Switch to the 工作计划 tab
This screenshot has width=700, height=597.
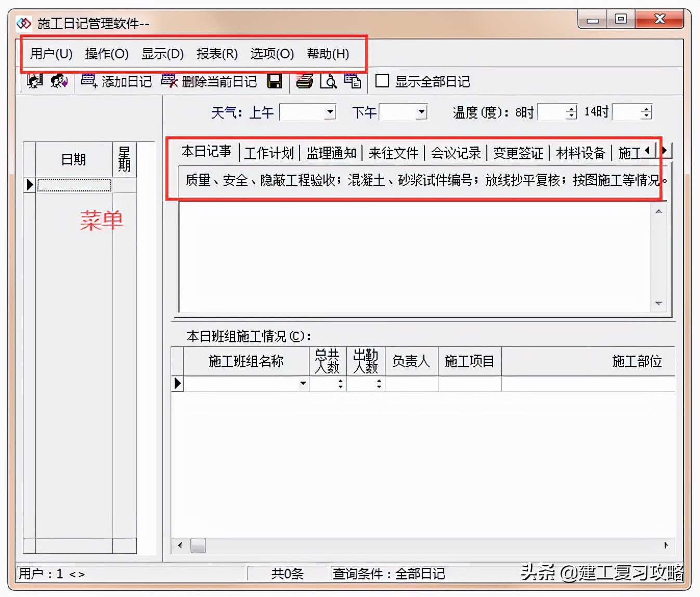coord(269,153)
